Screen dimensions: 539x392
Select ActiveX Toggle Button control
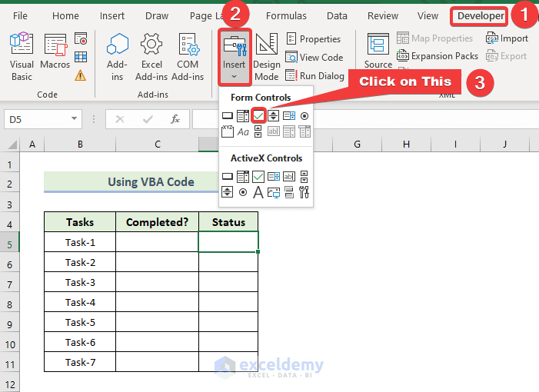[x=289, y=192]
